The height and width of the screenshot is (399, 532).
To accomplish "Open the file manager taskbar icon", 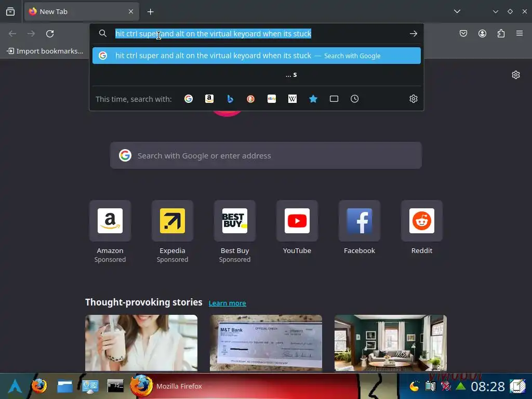I will (x=65, y=386).
